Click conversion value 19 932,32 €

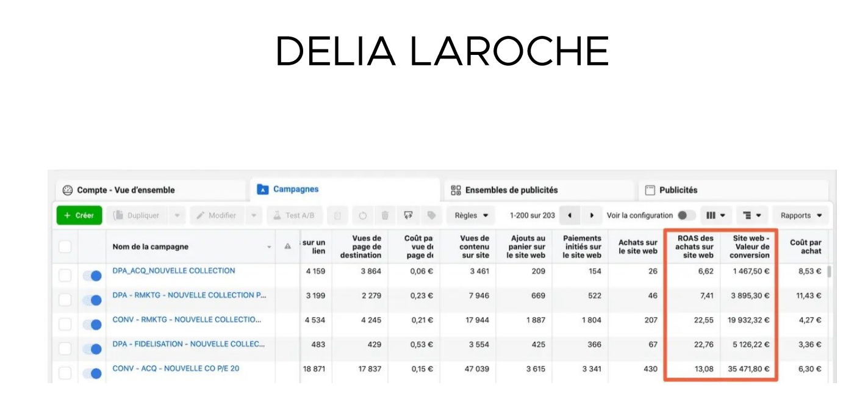(x=748, y=320)
